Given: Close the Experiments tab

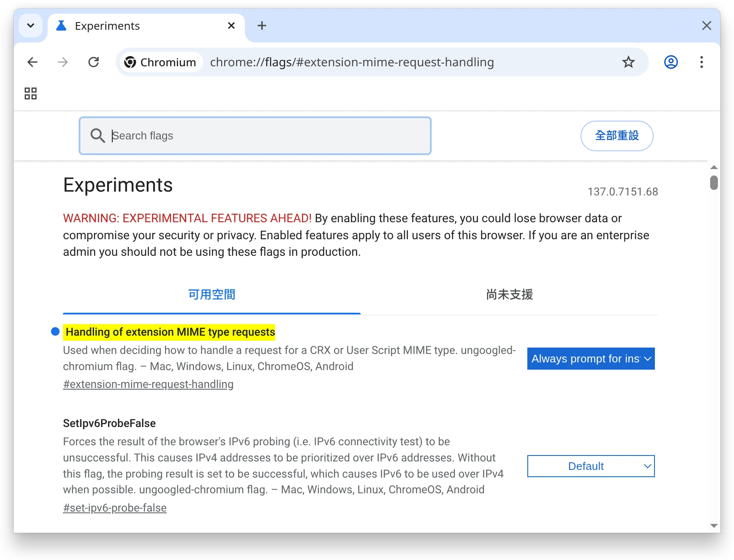Looking at the screenshot, I should [x=231, y=26].
